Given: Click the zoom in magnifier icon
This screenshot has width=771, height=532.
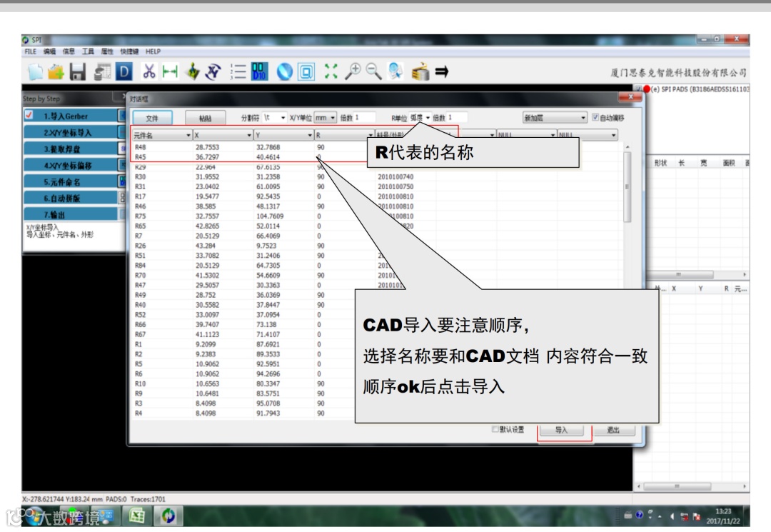Looking at the screenshot, I should pos(353,72).
